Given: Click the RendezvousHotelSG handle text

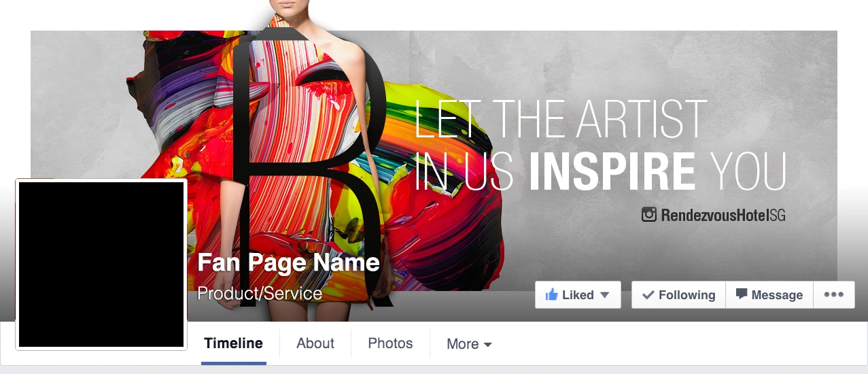Looking at the screenshot, I should pos(723,216).
